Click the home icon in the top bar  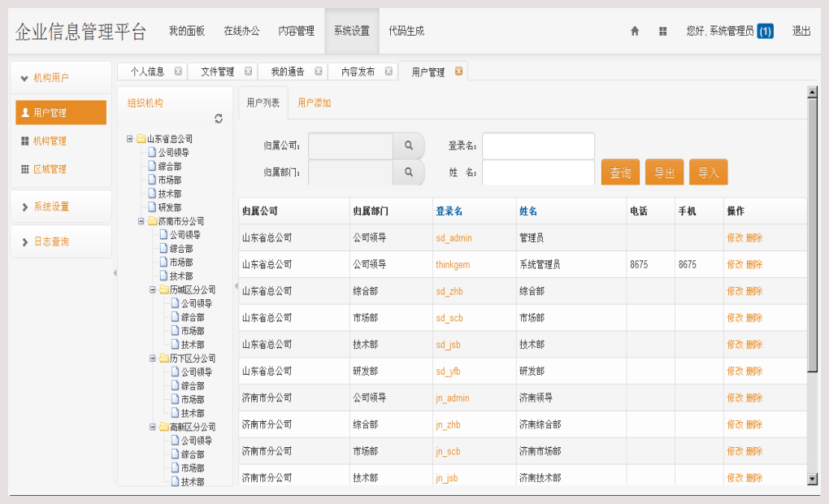tap(634, 31)
